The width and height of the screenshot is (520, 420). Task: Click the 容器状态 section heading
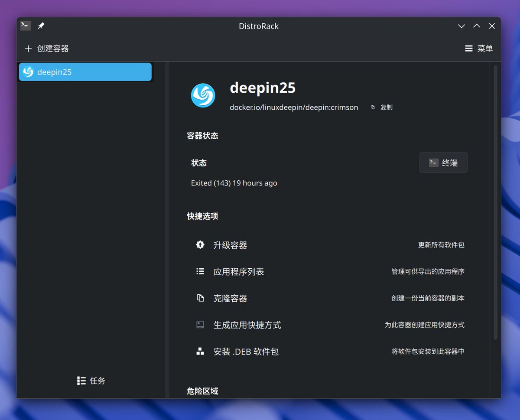pos(202,136)
